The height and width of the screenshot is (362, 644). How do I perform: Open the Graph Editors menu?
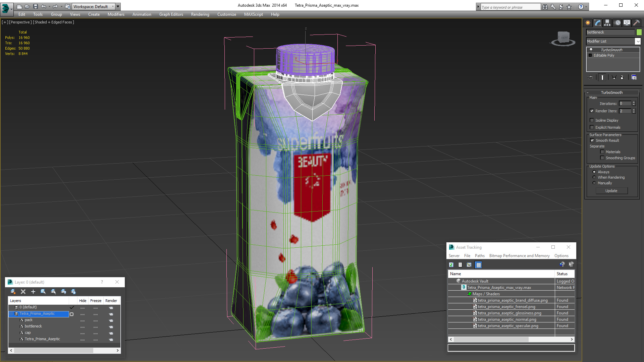pyautogui.click(x=171, y=14)
